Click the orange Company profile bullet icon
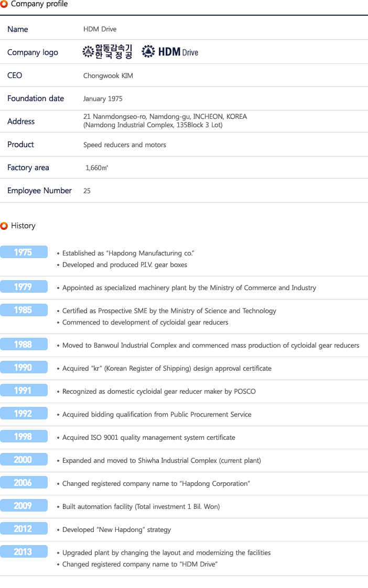This screenshot has height=588, width=368. pos(4,4)
